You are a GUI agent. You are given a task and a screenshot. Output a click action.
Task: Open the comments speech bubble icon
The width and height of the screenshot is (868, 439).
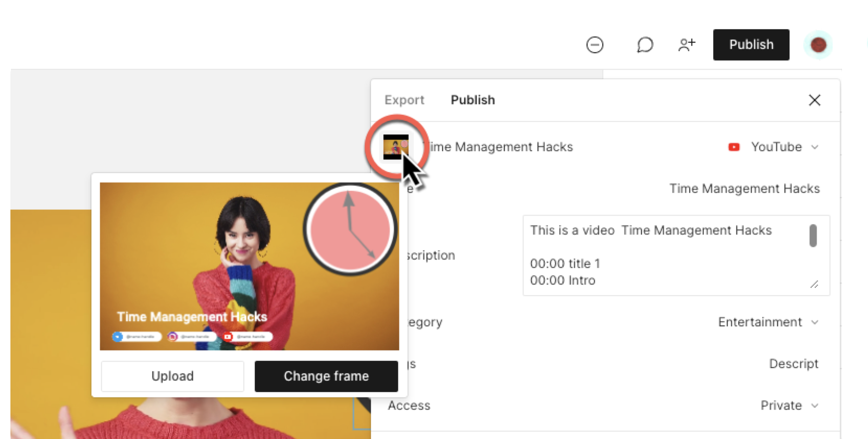click(x=644, y=45)
